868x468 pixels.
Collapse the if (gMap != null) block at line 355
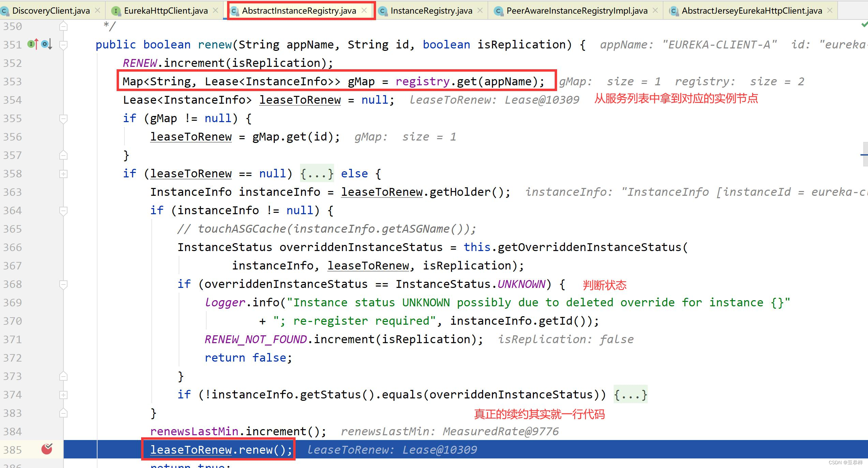(x=63, y=118)
